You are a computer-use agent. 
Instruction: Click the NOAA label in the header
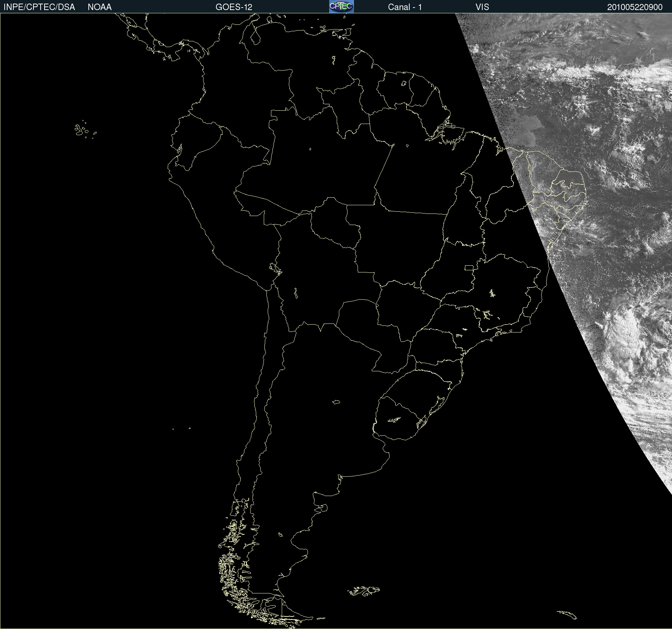100,7
